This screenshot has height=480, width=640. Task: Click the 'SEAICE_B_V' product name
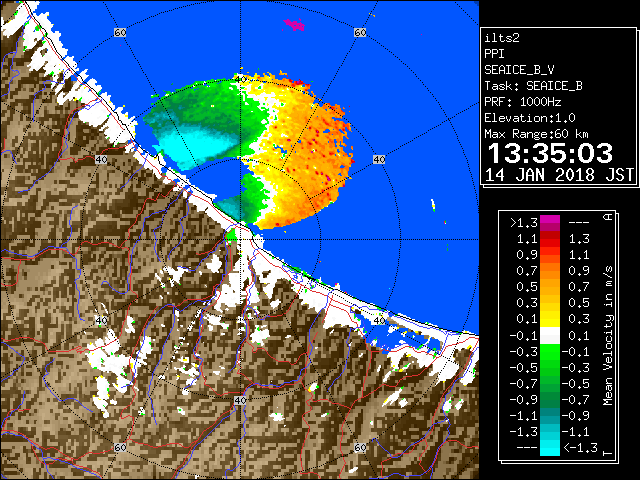click(519, 70)
